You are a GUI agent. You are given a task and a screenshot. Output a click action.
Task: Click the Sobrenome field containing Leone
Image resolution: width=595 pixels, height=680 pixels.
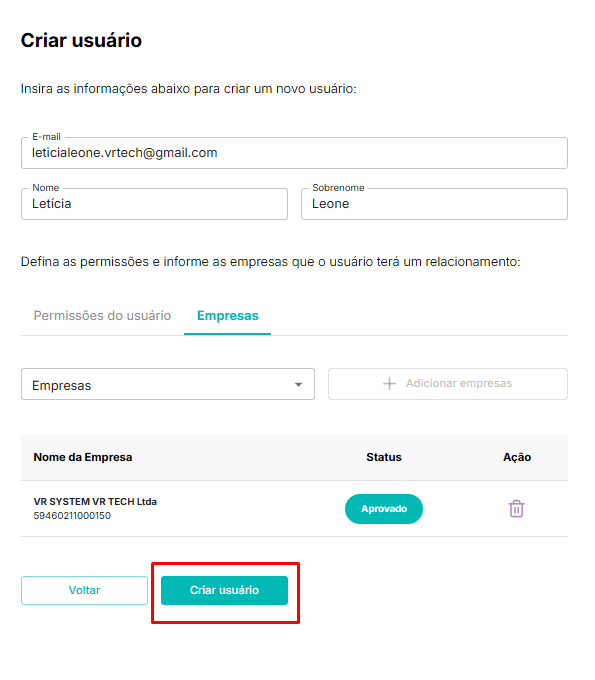tap(434, 204)
